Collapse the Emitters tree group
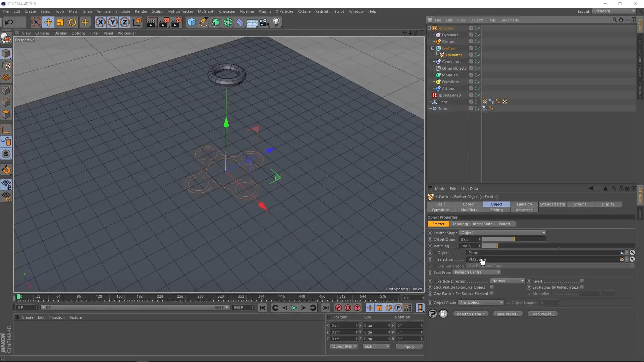The image size is (644, 362). [x=433, y=48]
